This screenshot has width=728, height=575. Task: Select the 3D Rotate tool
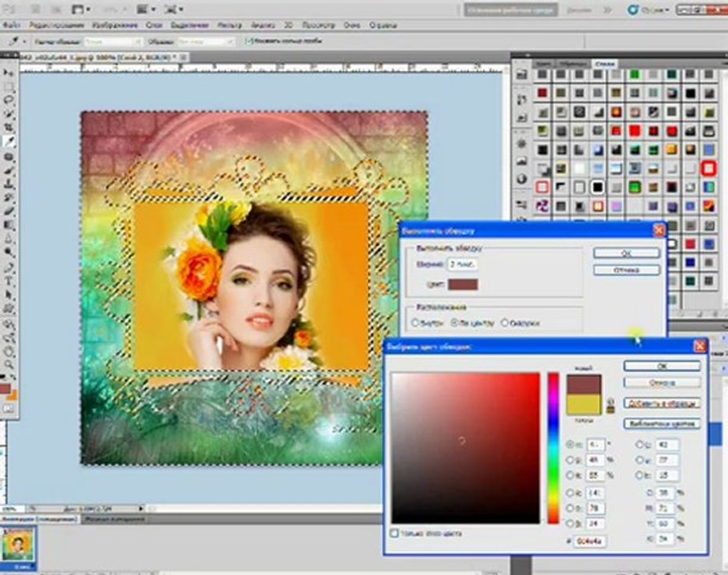pyautogui.click(x=8, y=324)
